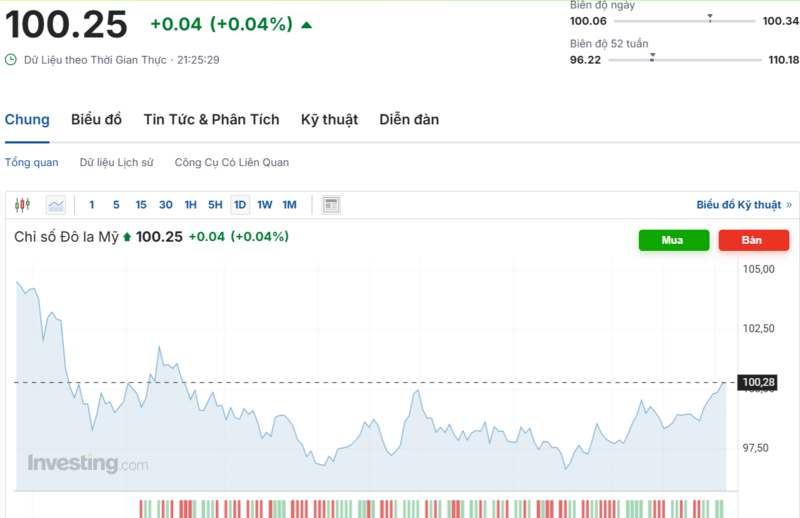Choose the 5H chart interval
Screen dimensions: 800x518
pos(215,205)
